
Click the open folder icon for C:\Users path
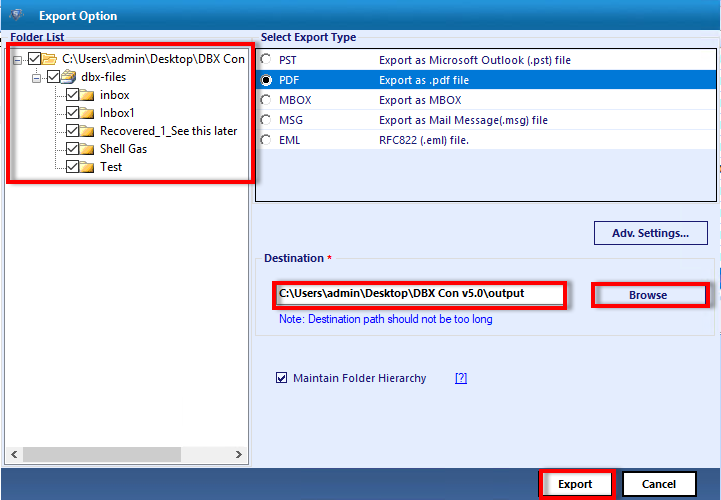(x=49, y=59)
